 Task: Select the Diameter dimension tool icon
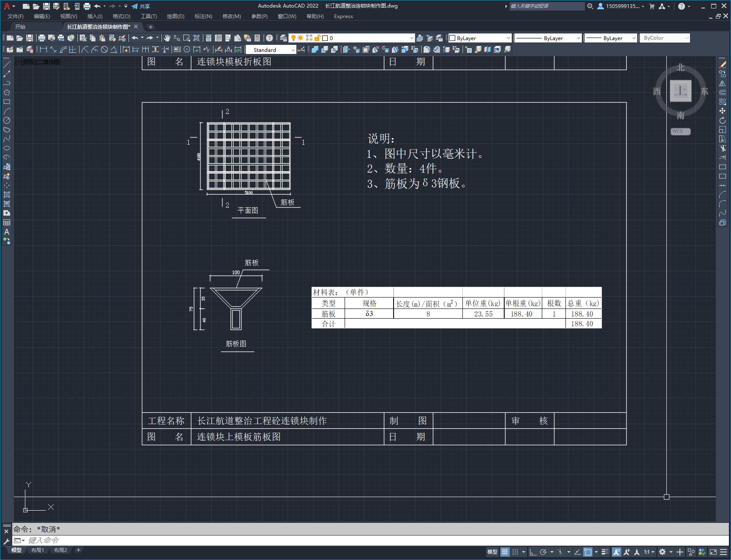[104, 49]
